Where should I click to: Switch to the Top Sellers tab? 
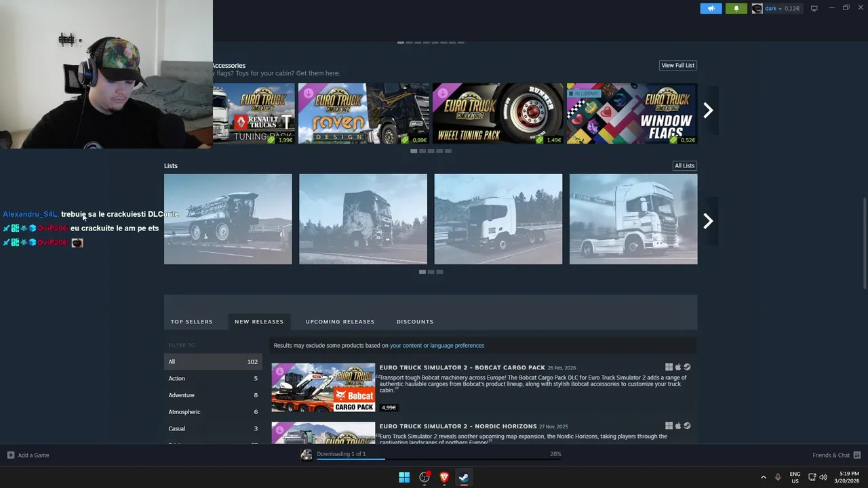pyautogui.click(x=191, y=321)
